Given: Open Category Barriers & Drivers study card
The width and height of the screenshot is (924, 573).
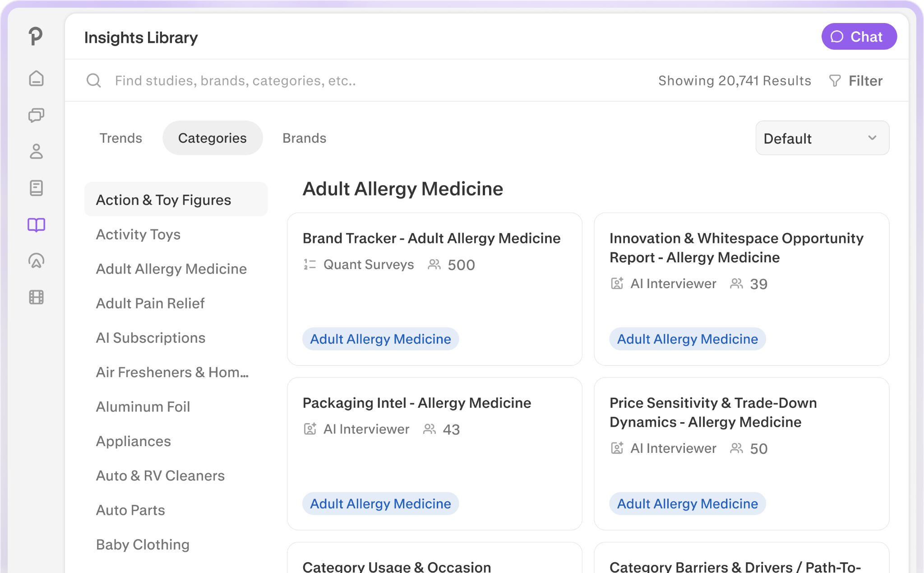Looking at the screenshot, I should tap(741, 558).
